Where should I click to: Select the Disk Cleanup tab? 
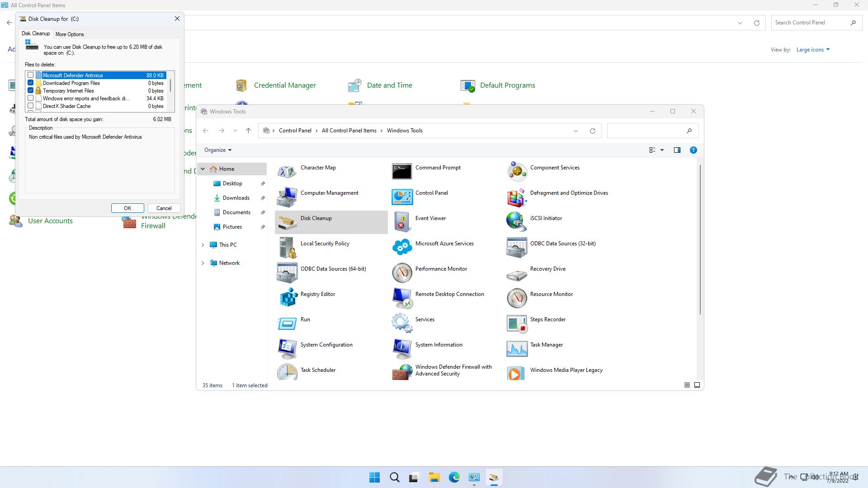(x=36, y=33)
